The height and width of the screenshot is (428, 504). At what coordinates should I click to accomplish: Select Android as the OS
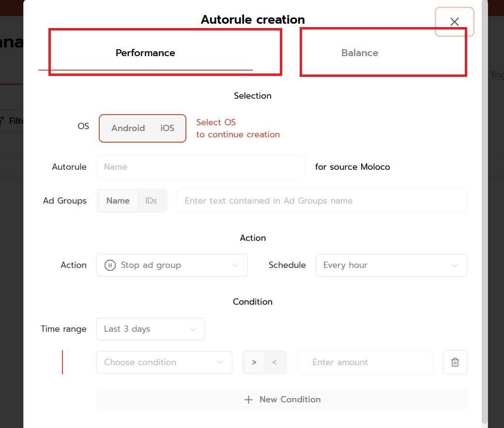(x=128, y=128)
